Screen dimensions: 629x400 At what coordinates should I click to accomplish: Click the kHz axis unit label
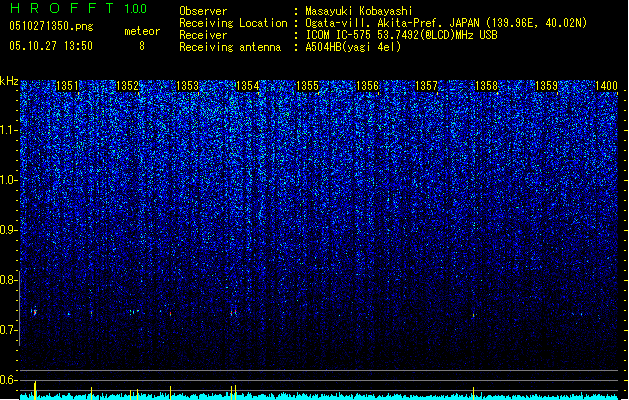tap(9, 81)
